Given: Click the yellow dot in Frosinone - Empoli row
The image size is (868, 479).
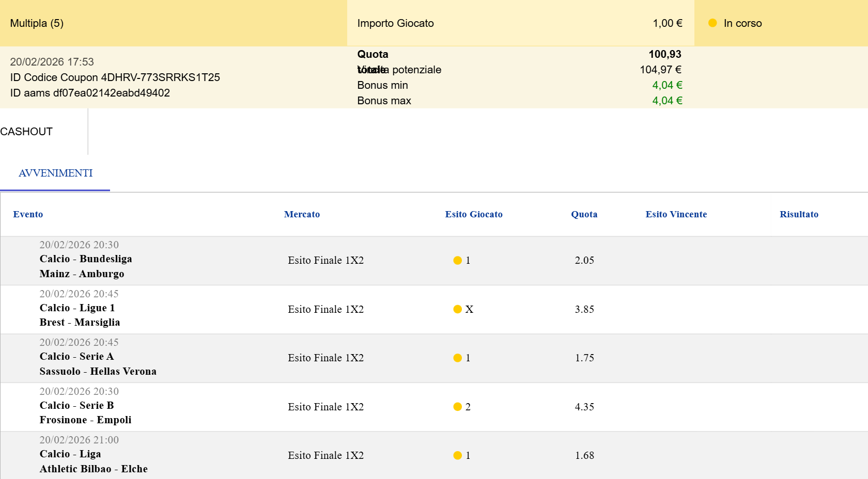Looking at the screenshot, I should (x=457, y=407).
